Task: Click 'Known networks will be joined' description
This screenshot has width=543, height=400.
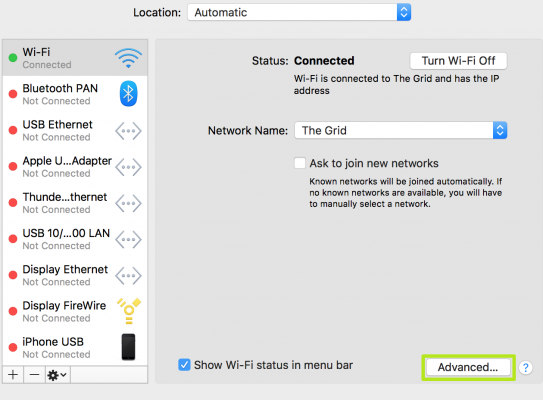Action: (406, 193)
